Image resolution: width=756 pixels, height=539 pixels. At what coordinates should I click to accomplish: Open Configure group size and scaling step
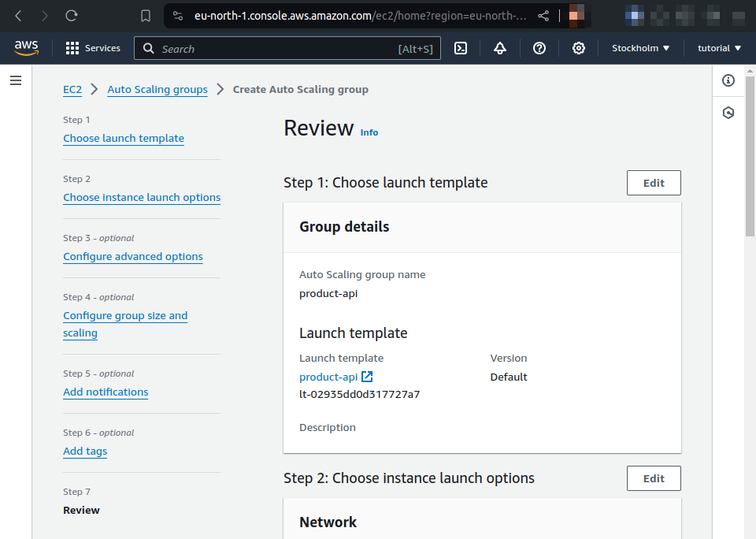[x=125, y=325]
